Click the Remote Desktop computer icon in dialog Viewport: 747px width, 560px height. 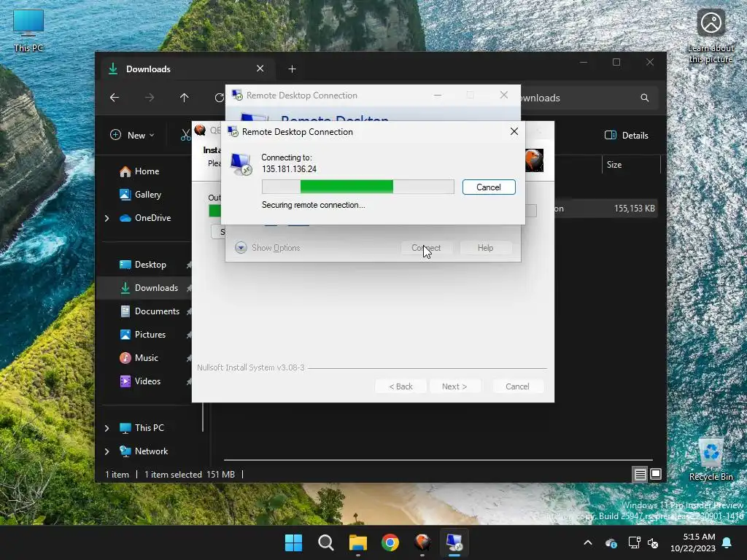241,164
